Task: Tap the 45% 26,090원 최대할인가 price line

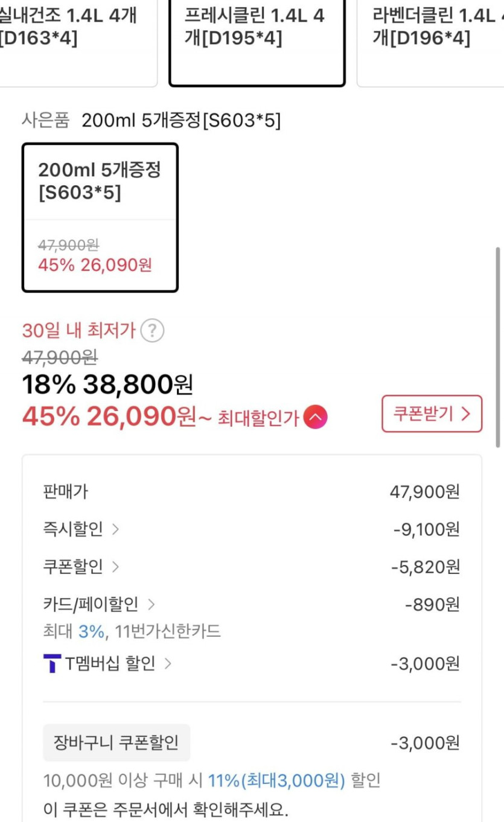Action: pyautogui.click(x=109, y=416)
